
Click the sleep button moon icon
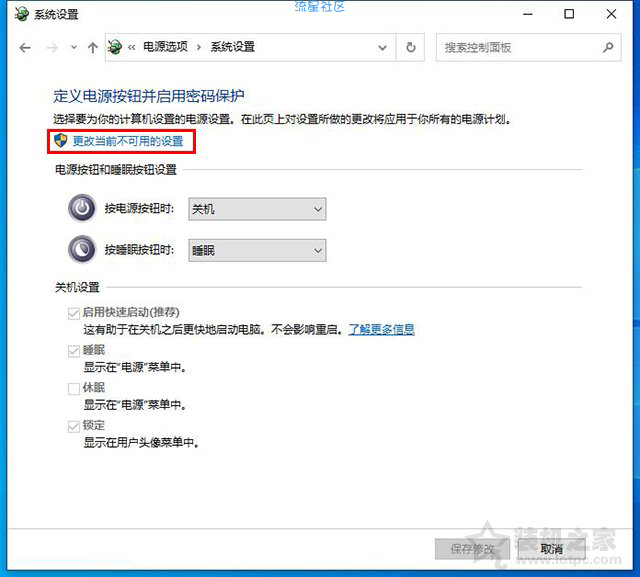tap(82, 249)
